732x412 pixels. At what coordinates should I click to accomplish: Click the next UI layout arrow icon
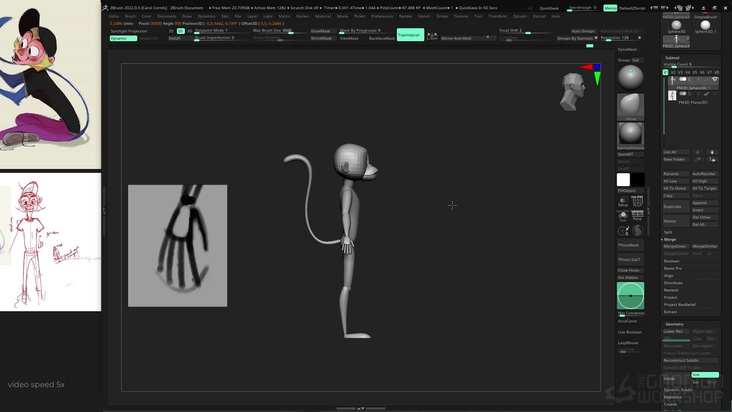pyautogui.click(x=664, y=8)
